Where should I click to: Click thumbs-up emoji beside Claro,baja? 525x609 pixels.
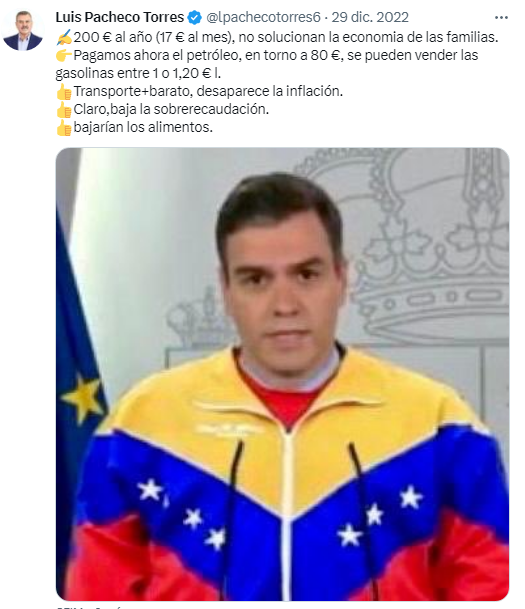tap(64, 110)
